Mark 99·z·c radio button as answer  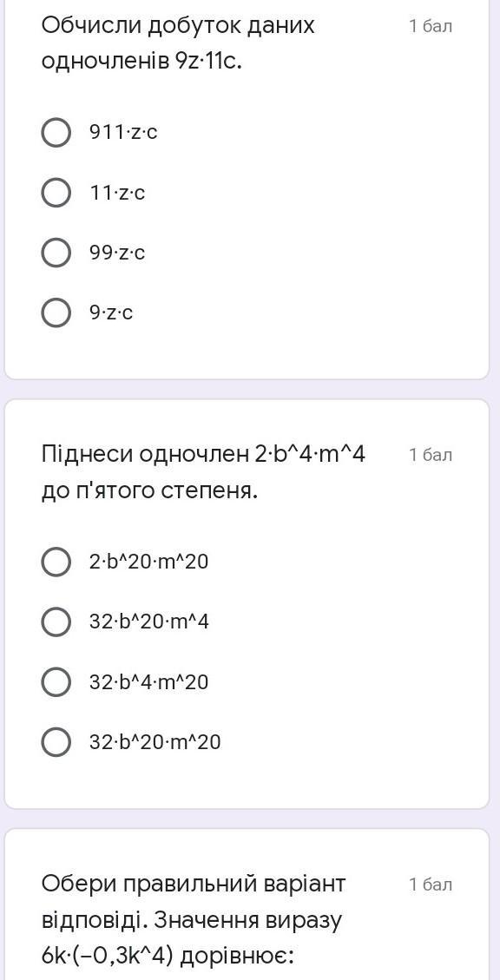[x=56, y=253]
